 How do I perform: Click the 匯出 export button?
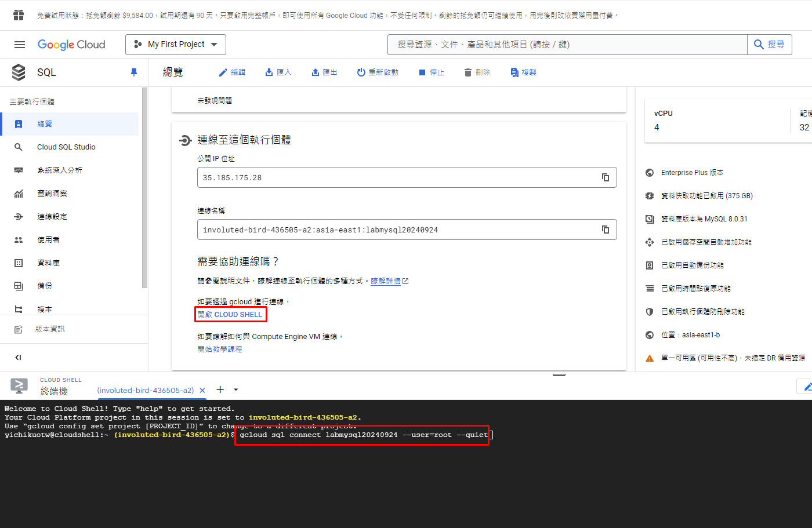click(x=324, y=72)
